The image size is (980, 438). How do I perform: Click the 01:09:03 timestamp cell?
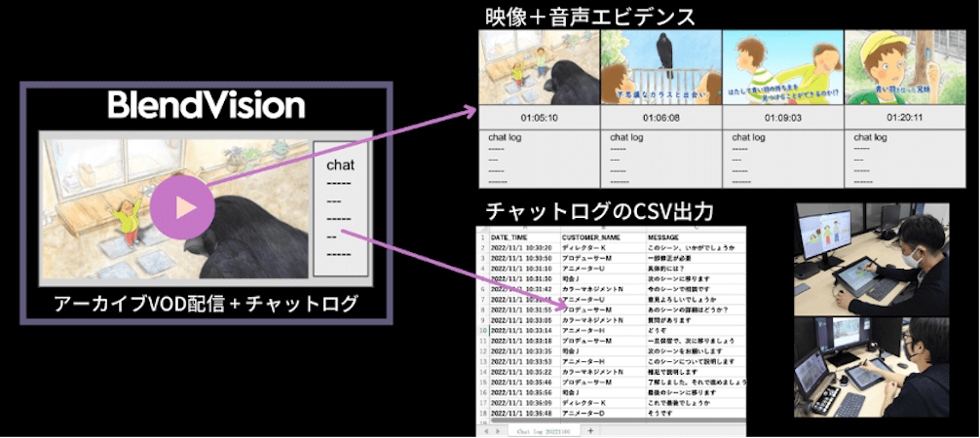click(x=782, y=118)
